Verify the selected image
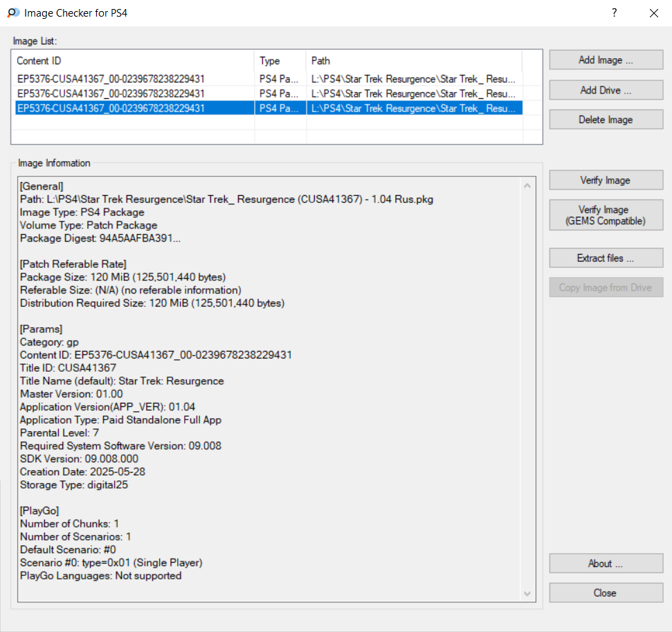 coord(606,180)
